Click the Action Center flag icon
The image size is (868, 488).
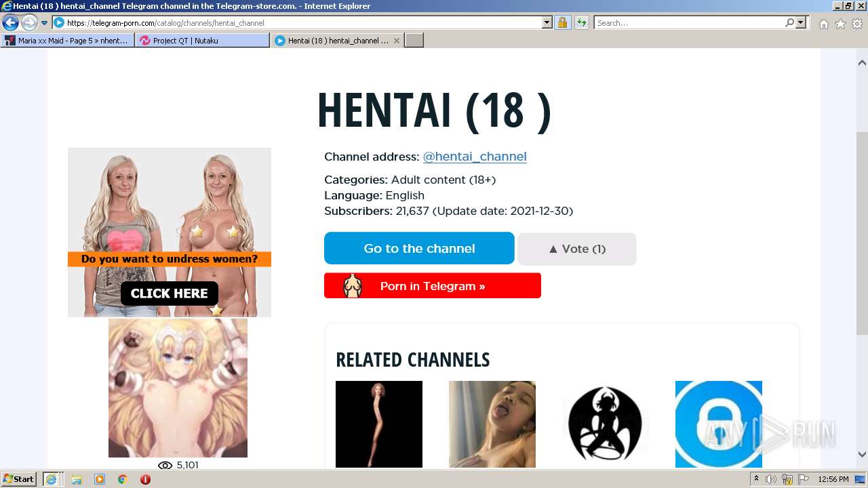pos(803,479)
